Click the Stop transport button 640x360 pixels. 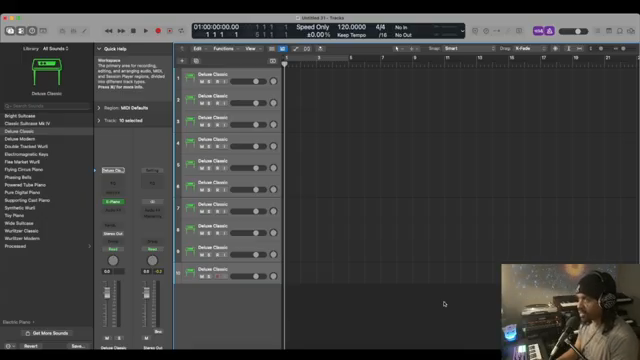[133, 31]
